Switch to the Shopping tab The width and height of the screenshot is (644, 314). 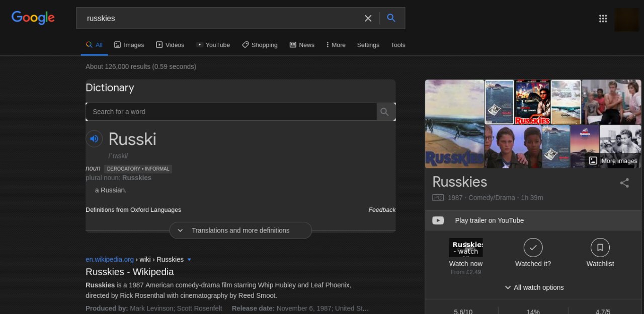260,45
